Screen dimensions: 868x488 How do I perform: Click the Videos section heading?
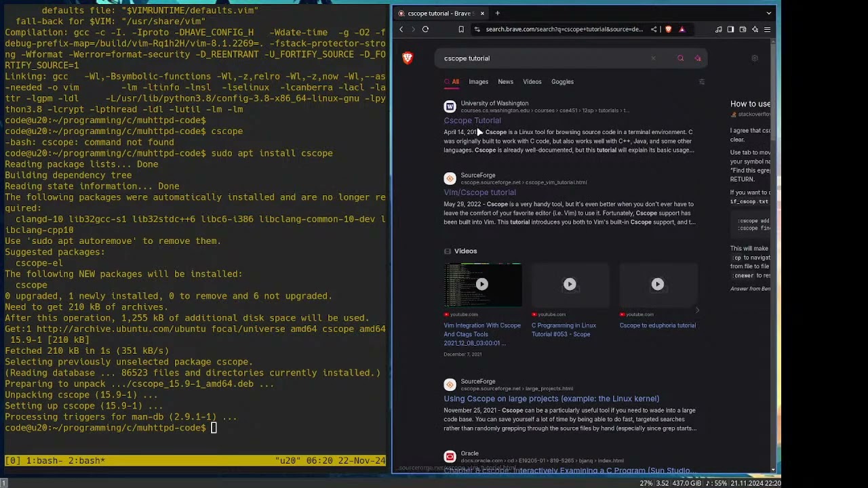point(465,251)
